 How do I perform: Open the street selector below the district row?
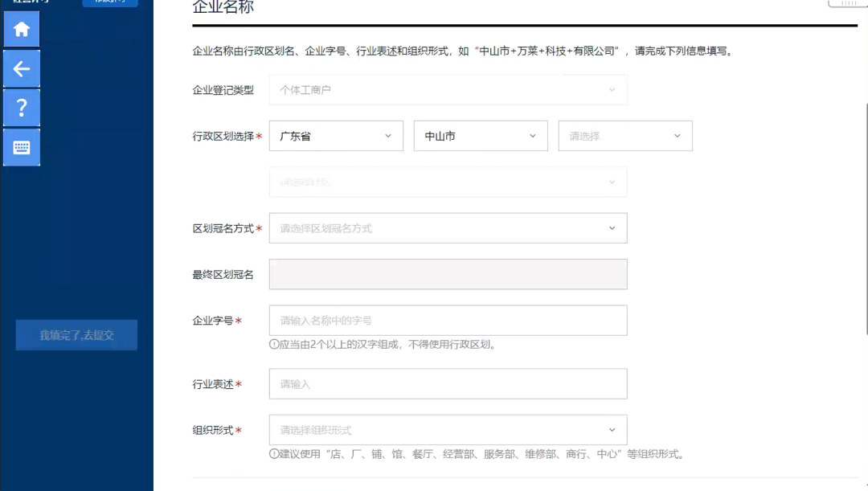tap(448, 182)
